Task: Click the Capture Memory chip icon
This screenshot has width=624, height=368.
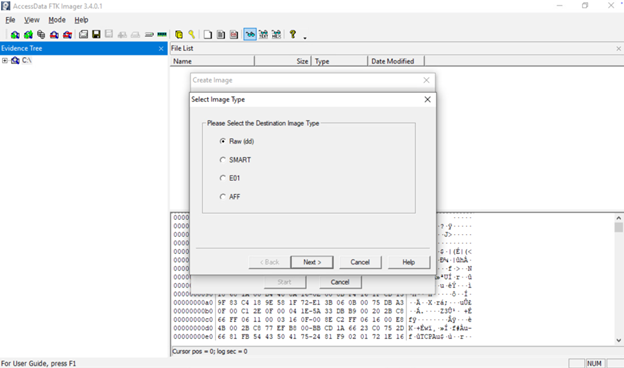Action: [162, 35]
